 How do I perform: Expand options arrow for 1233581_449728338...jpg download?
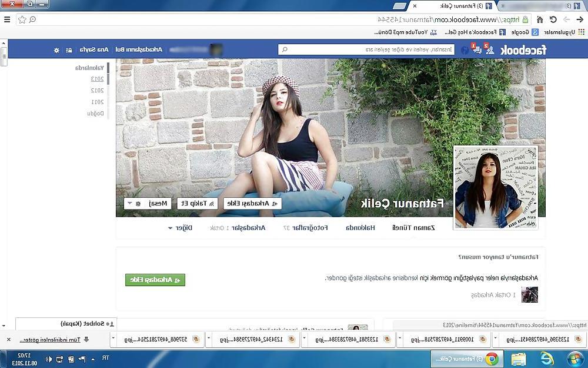click(x=304, y=340)
